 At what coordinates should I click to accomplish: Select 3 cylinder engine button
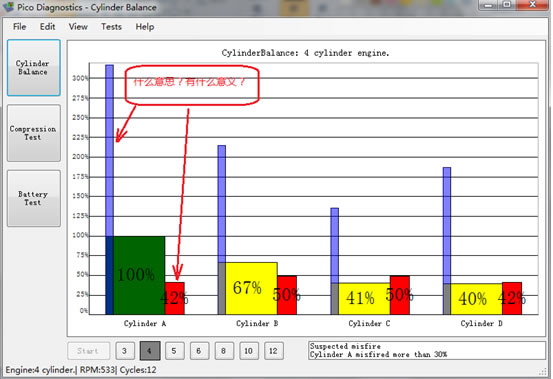[x=125, y=351]
